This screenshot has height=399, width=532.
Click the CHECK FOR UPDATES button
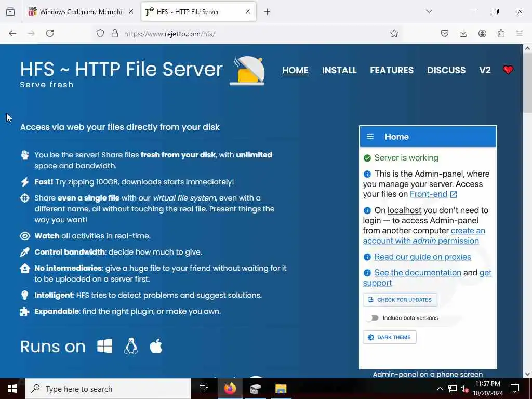pyautogui.click(x=400, y=300)
